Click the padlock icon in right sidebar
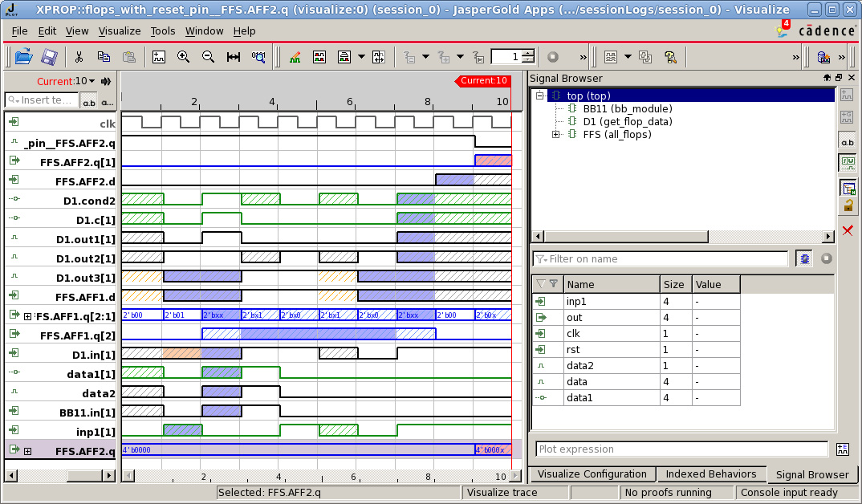This screenshot has width=862, height=504. tap(848, 206)
